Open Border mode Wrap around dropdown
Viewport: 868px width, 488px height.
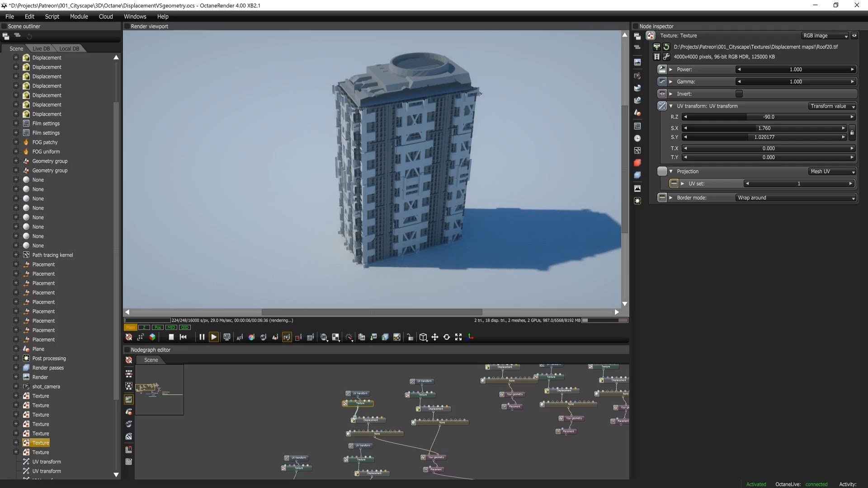[x=796, y=198]
